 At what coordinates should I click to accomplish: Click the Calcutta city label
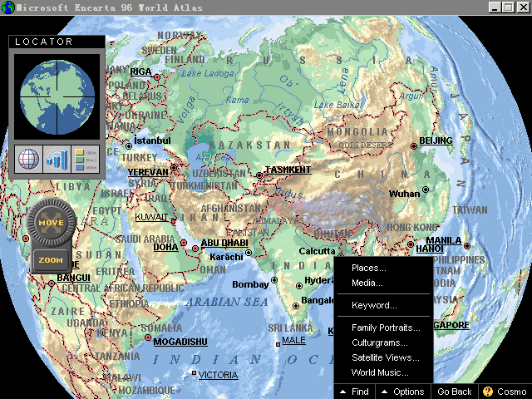click(317, 251)
